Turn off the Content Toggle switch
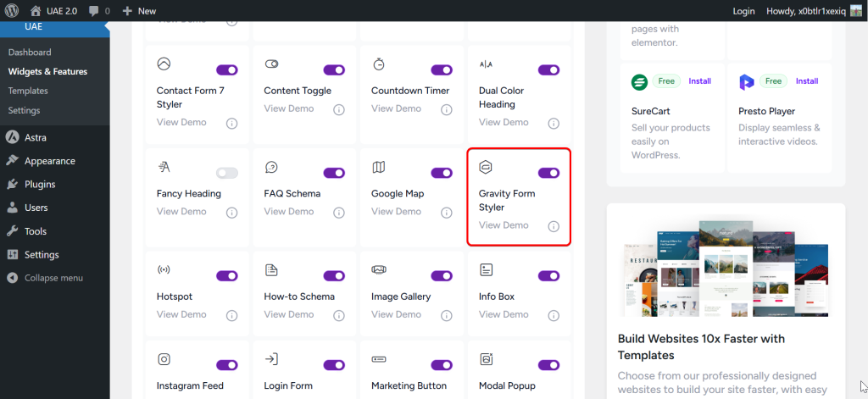The image size is (868, 399). 334,70
